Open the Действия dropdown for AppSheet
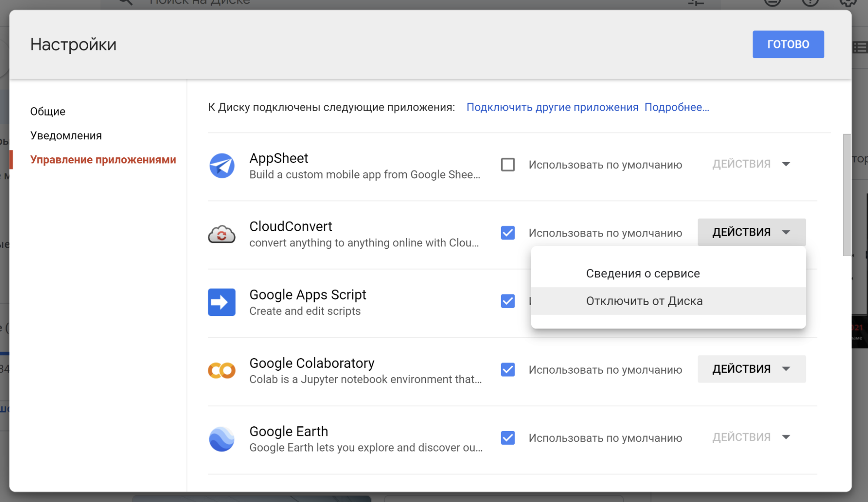 tap(751, 164)
